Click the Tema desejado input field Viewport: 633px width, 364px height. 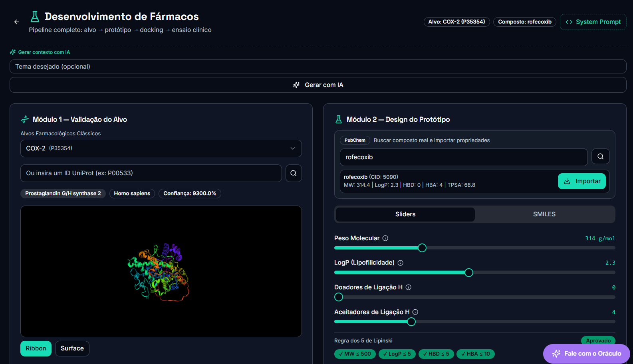click(318, 67)
